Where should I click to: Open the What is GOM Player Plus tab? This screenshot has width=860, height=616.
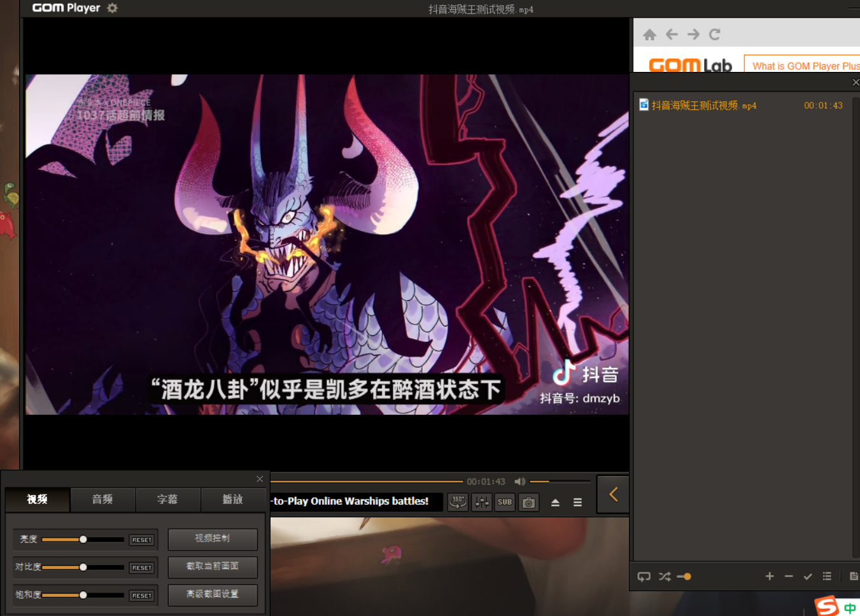(x=803, y=64)
